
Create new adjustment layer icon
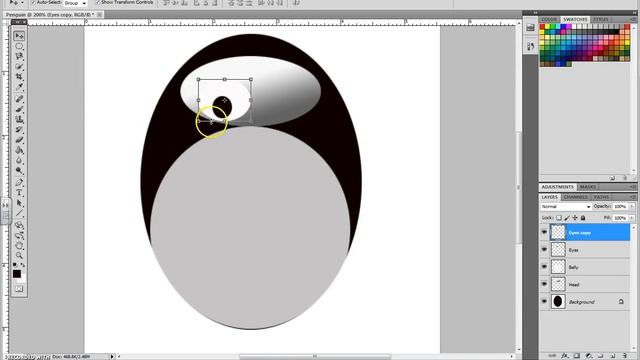[x=589, y=356]
